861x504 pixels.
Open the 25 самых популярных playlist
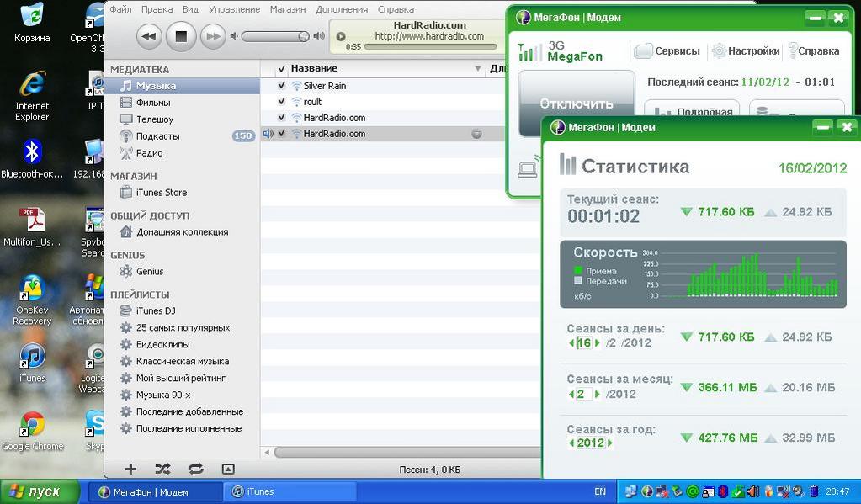click(183, 328)
